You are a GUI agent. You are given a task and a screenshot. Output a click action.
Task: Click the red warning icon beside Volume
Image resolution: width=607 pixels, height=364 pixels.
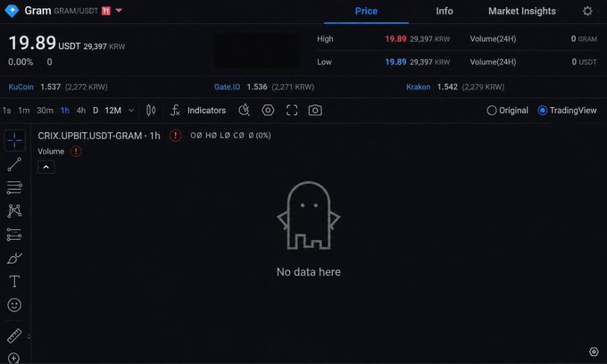tap(76, 152)
